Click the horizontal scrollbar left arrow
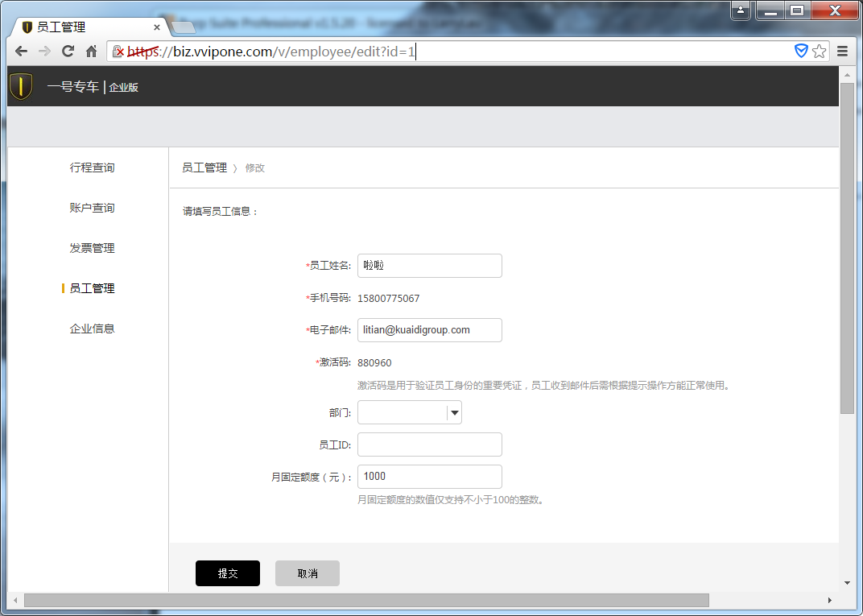 point(15,600)
